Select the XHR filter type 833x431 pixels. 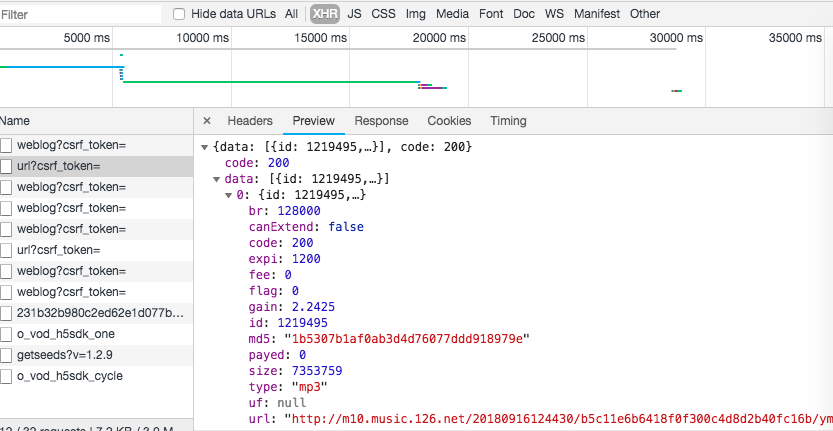click(324, 14)
